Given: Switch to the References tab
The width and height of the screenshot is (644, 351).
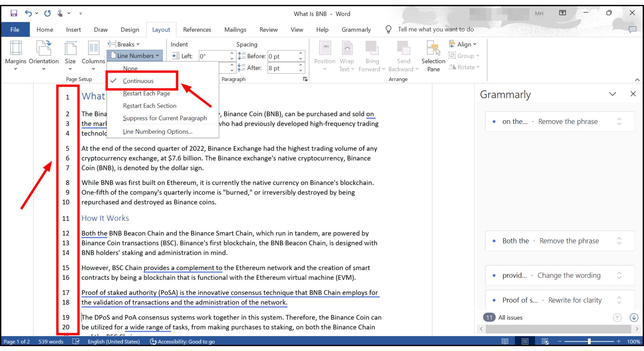Looking at the screenshot, I should (x=197, y=30).
